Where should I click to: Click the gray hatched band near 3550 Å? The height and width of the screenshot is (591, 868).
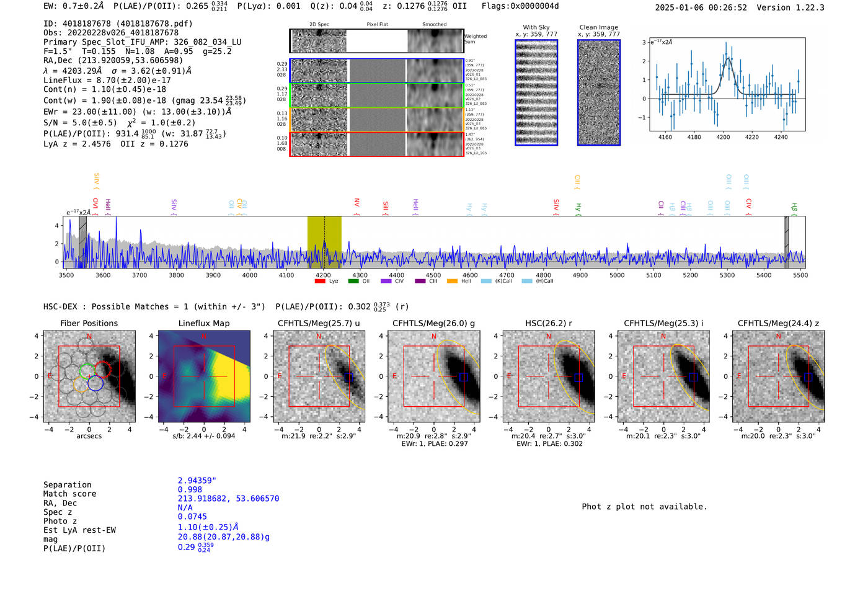82,242
